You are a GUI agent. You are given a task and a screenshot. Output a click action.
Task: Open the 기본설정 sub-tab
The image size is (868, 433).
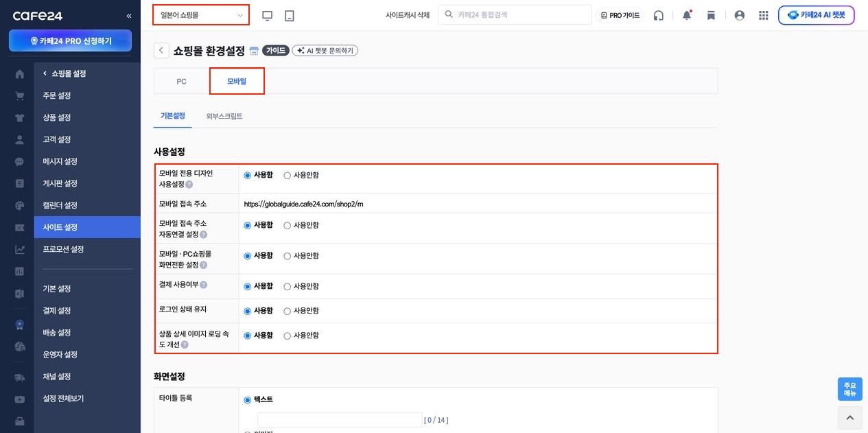pyautogui.click(x=173, y=116)
